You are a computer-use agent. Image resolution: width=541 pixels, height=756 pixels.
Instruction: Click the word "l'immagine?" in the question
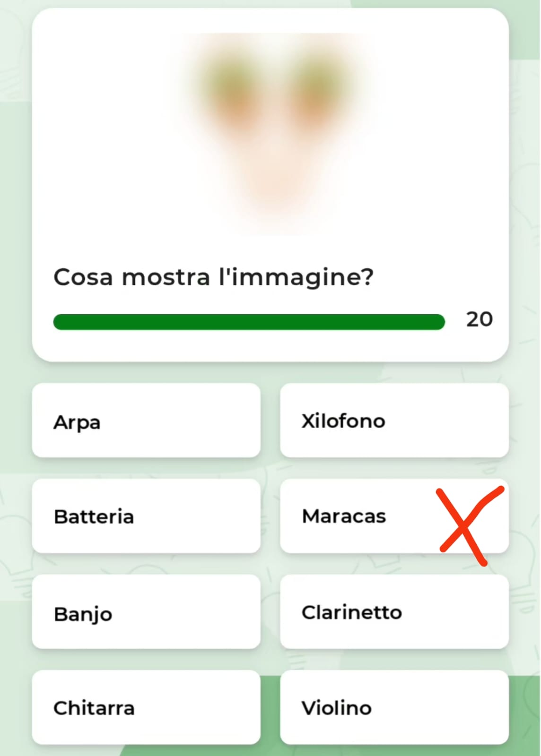[x=297, y=277]
